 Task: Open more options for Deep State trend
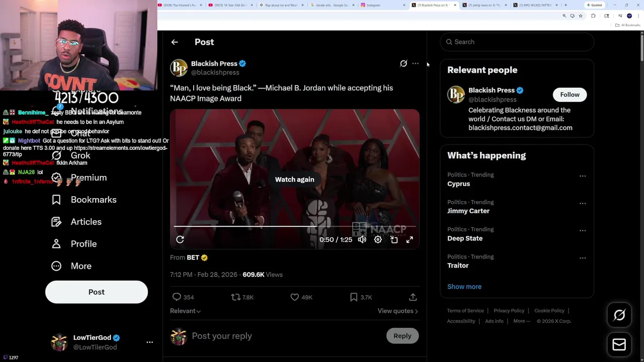(583, 230)
